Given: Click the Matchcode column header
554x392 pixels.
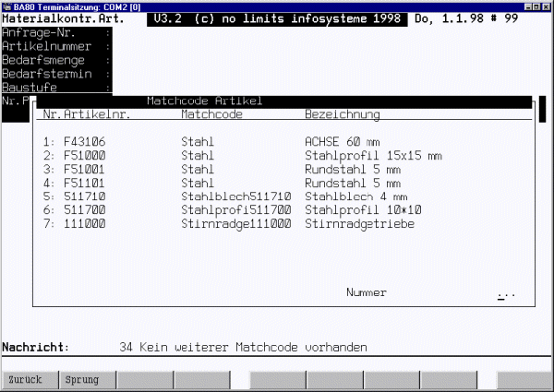Looking at the screenshot, I should [212, 114].
